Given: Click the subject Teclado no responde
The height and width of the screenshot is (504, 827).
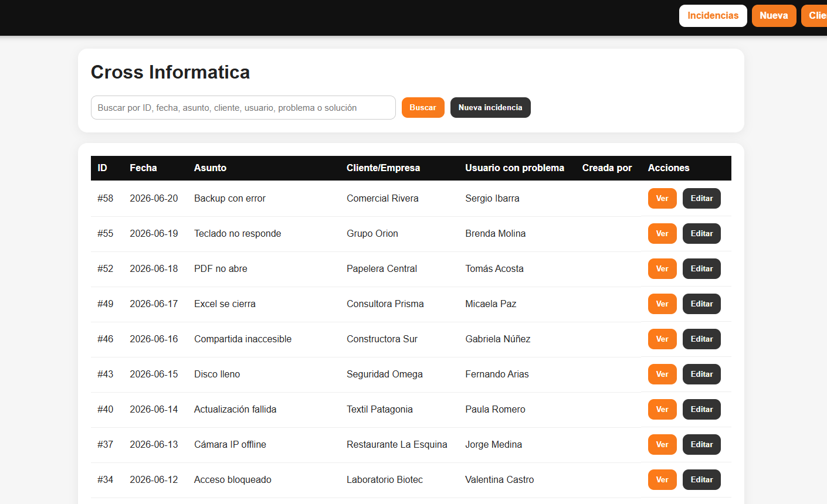Looking at the screenshot, I should [238, 234].
